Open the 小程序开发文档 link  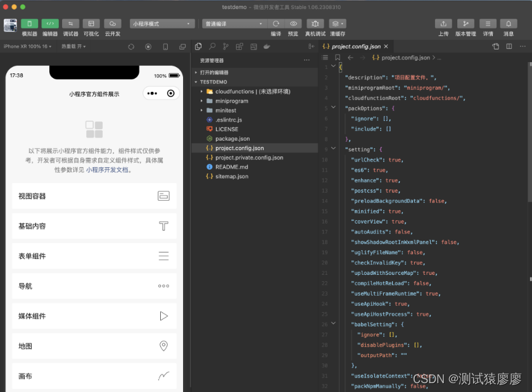click(x=107, y=170)
